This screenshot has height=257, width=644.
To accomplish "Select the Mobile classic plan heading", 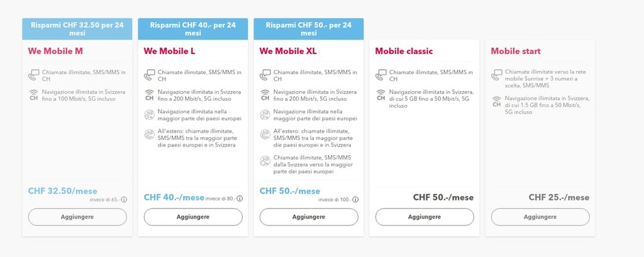I will point(404,51).
